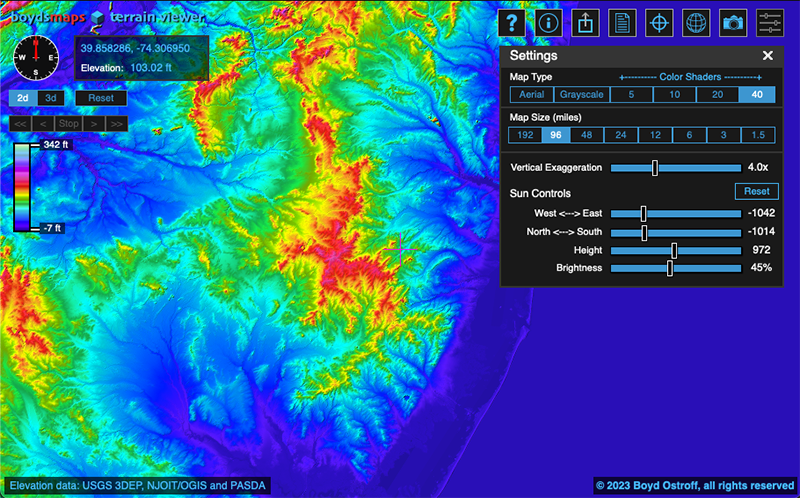Select Aerial map type

click(x=531, y=94)
